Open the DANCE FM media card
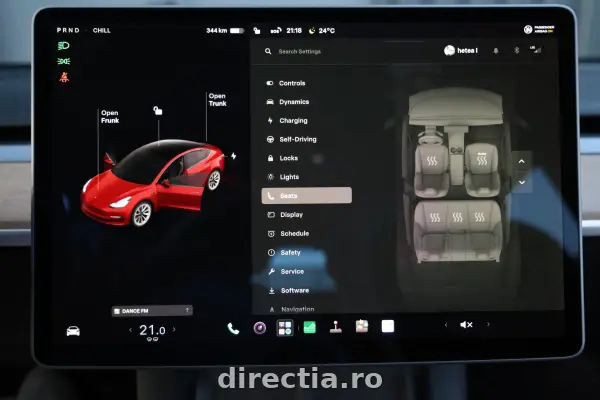Screen dimensions: 600x400 [x=152, y=311]
